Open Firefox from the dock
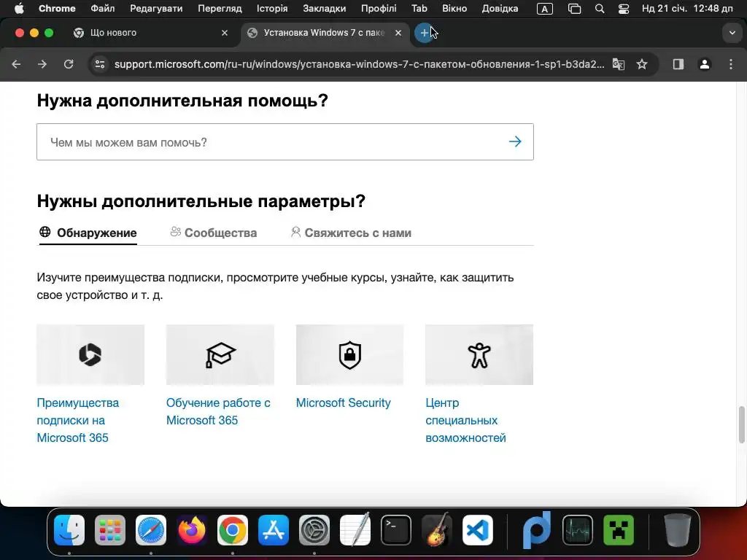The width and height of the screenshot is (747, 560). point(192,530)
